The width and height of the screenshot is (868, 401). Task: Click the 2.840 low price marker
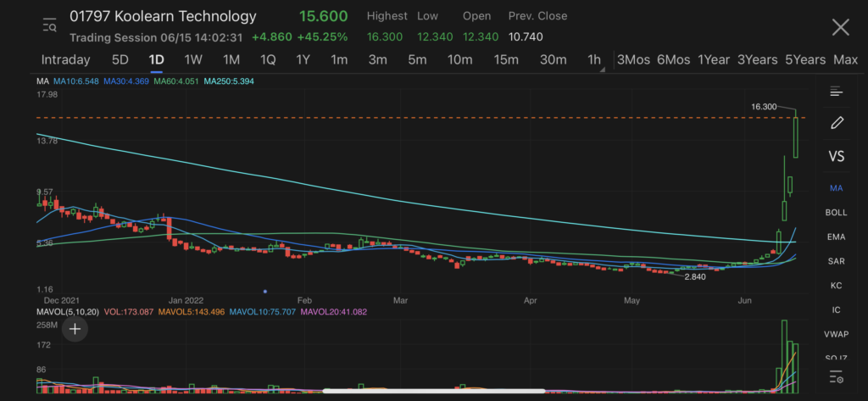coord(695,277)
